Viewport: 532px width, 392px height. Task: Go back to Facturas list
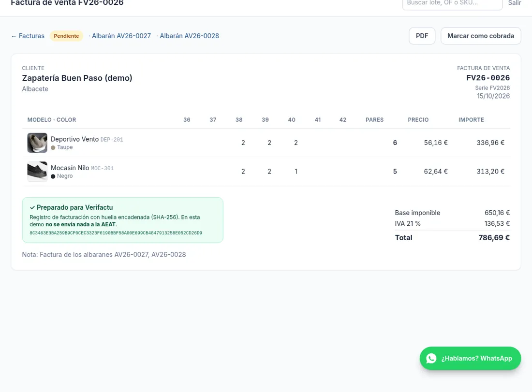click(28, 36)
